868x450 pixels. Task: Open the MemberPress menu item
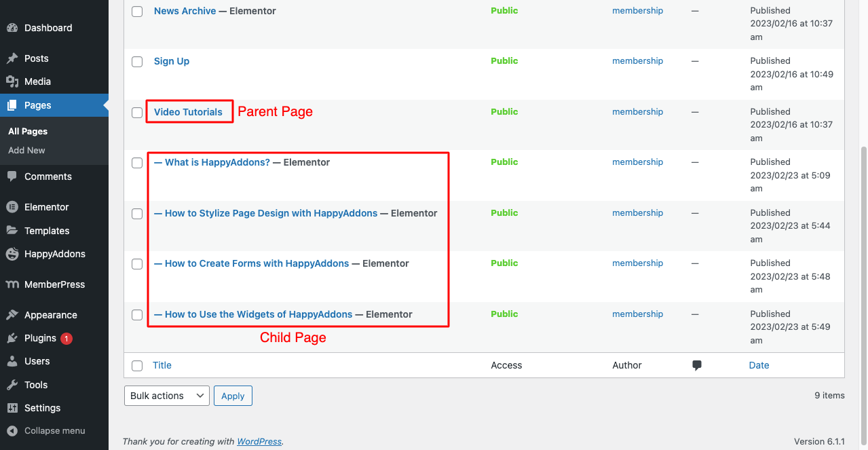54,284
